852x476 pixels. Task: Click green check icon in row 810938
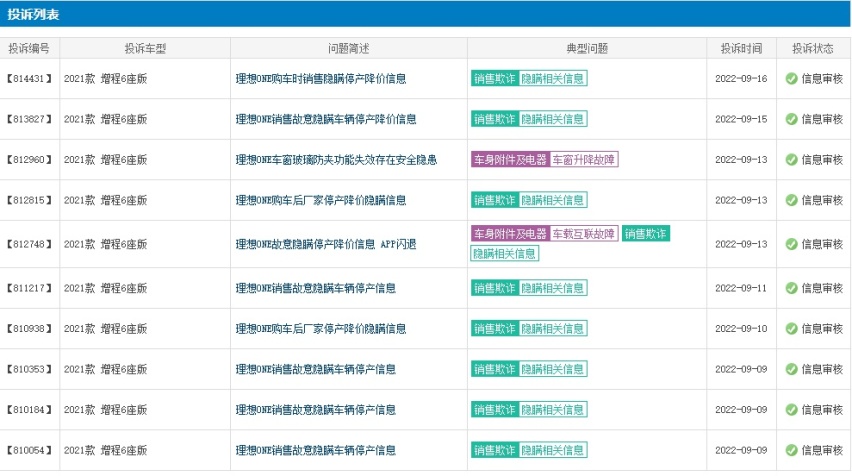(791, 329)
